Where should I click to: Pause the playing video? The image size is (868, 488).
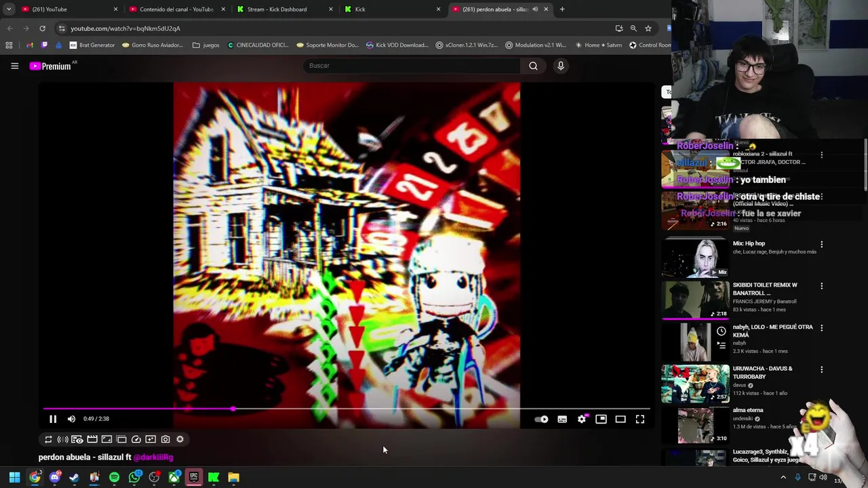tap(53, 419)
